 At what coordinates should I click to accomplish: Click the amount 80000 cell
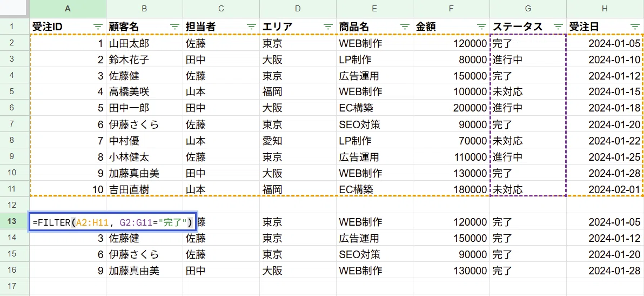point(451,60)
